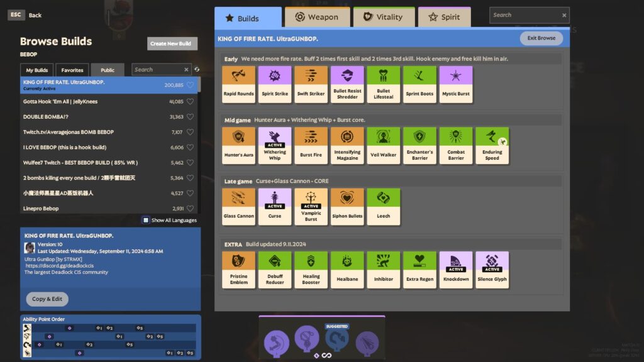
Task: Click the Exit Browse button
Action: coord(540,38)
